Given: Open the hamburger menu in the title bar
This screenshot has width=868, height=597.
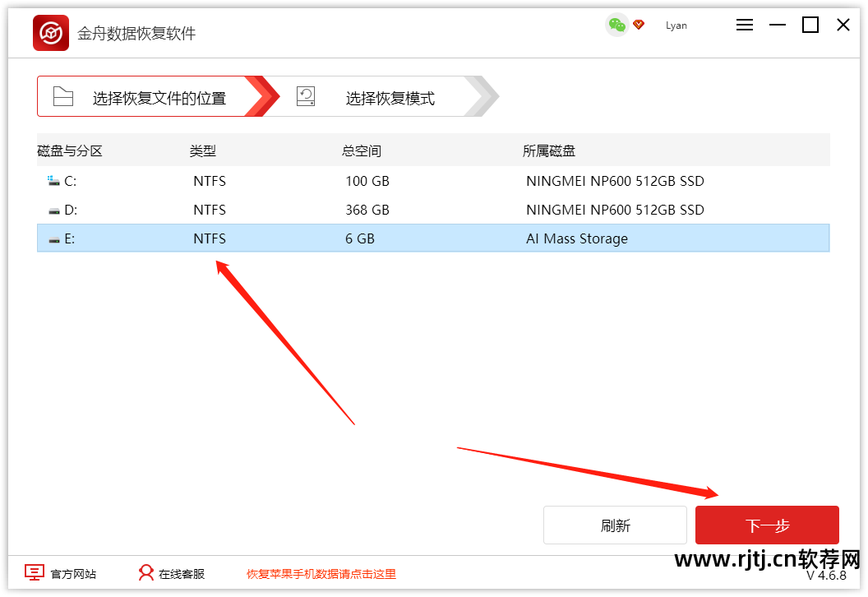Looking at the screenshot, I should pyautogui.click(x=744, y=25).
